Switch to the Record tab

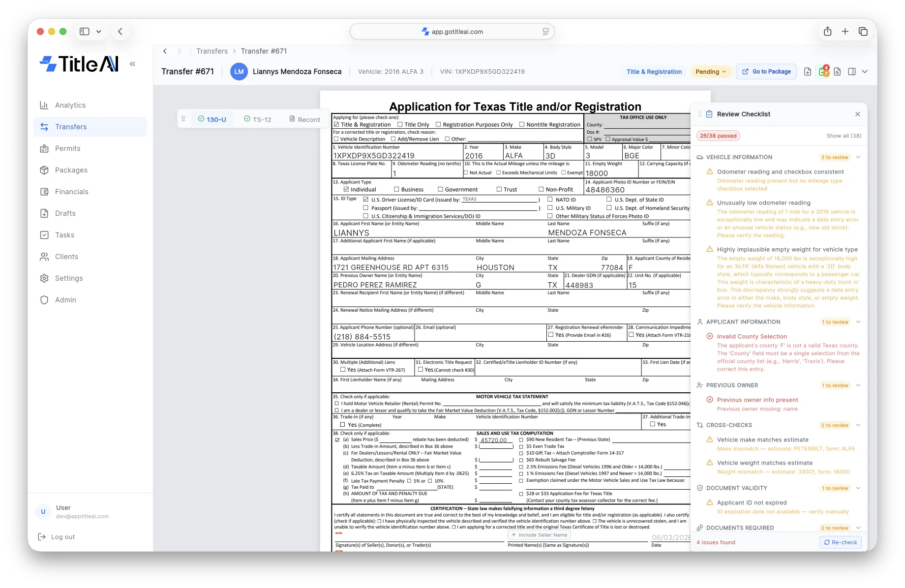(x=304, y=119)
